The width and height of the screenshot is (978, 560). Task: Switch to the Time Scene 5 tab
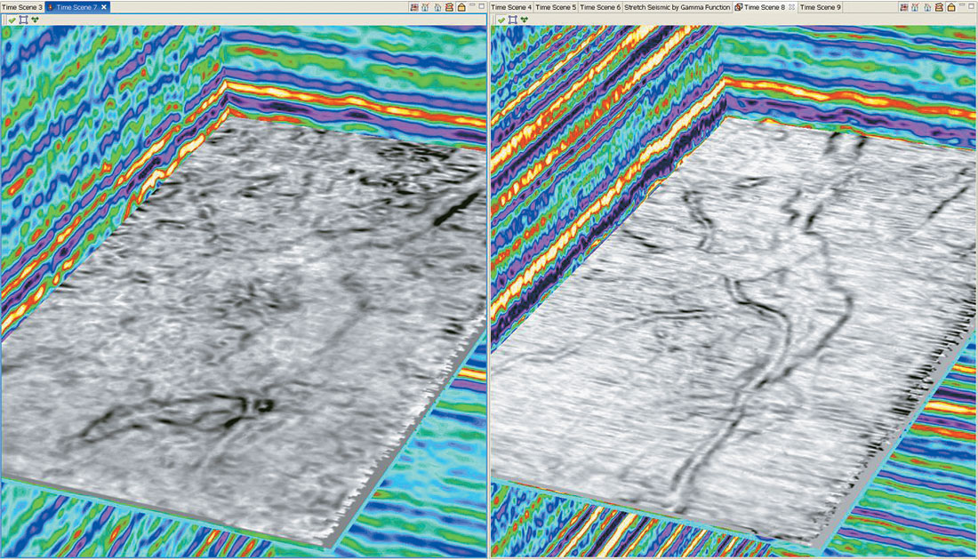pyautogui.click(x=556, y=7)
